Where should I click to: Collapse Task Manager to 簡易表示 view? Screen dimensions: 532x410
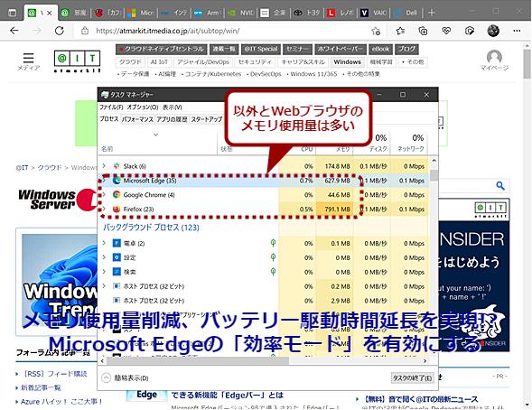(x=126, y=377)
